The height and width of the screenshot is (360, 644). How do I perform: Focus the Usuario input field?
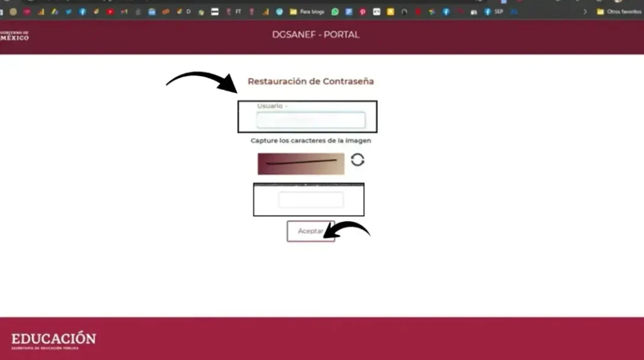311,120
